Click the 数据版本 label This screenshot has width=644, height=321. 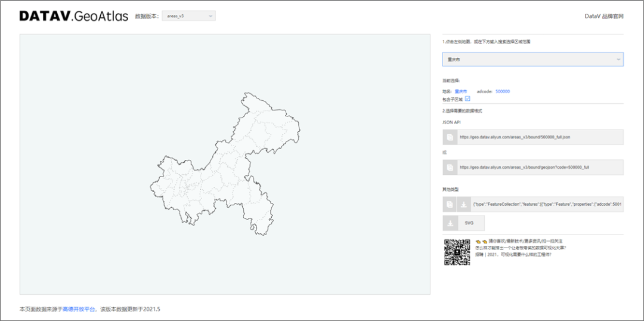click(147, 17)
